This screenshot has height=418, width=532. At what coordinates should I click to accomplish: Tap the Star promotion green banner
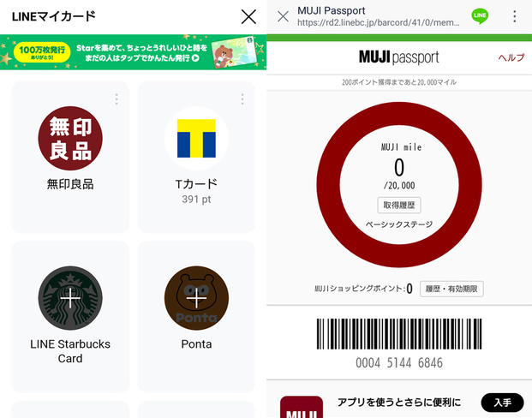point(133,52)
